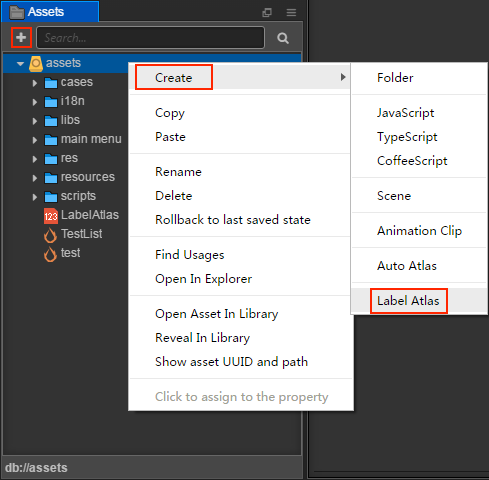Focus the asset Search field
The width and height of the screenshot is (489, 480).
pyautogui.click(x=150, y=38)
